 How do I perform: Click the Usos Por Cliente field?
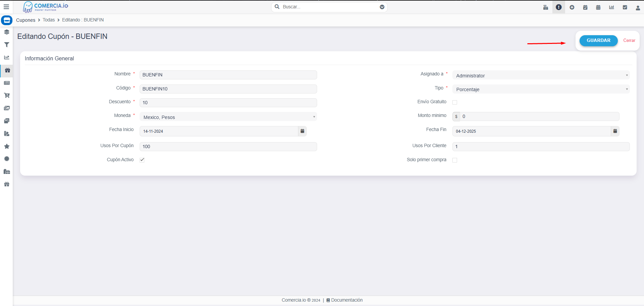click(x=541, y=146)
